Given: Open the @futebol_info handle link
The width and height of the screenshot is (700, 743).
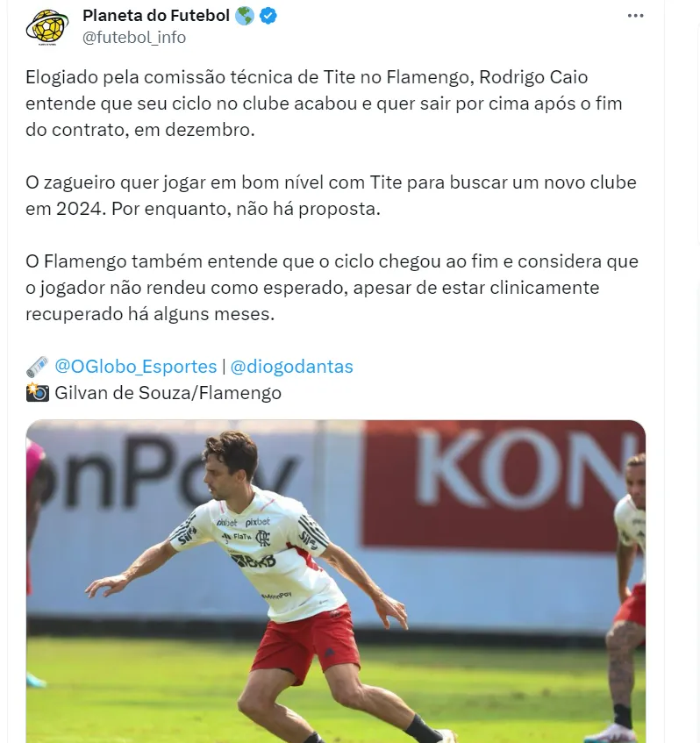Looking at the screenshot, I should [x=134, y=37].
